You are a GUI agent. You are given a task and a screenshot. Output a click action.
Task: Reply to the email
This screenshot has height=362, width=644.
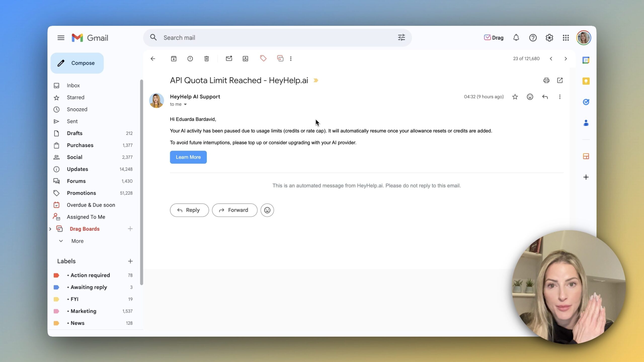189,210
